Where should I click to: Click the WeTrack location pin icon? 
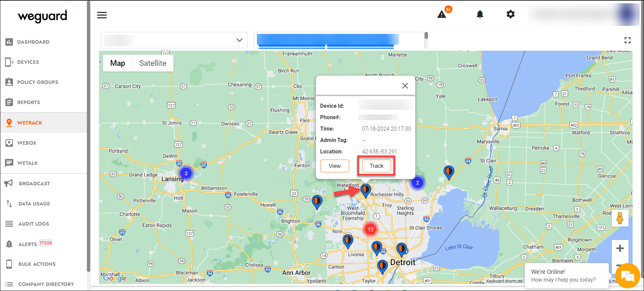9,123
